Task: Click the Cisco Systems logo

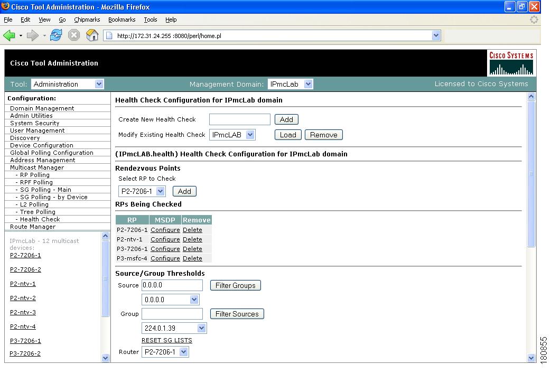Action: [511, 63]
